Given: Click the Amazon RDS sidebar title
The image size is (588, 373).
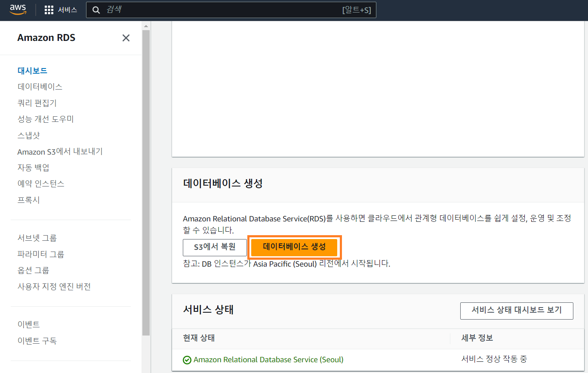Looking at the screenshot, I should coord(46,38).
